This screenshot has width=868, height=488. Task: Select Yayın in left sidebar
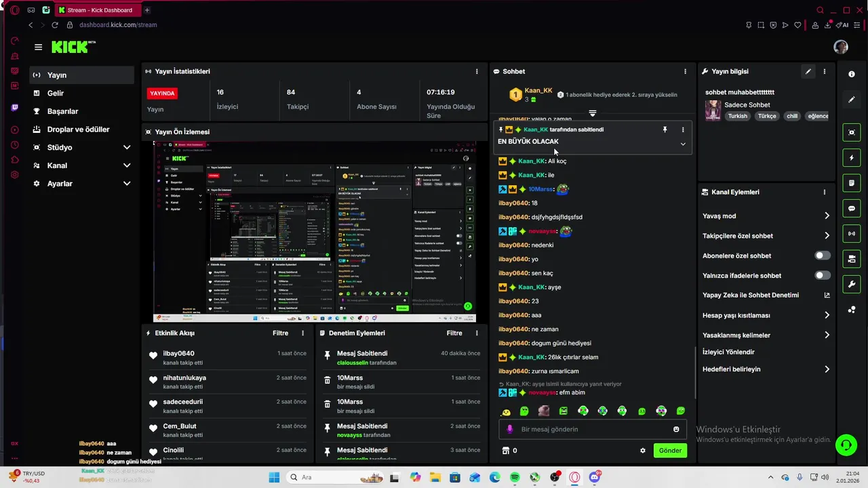click(82, 75)
